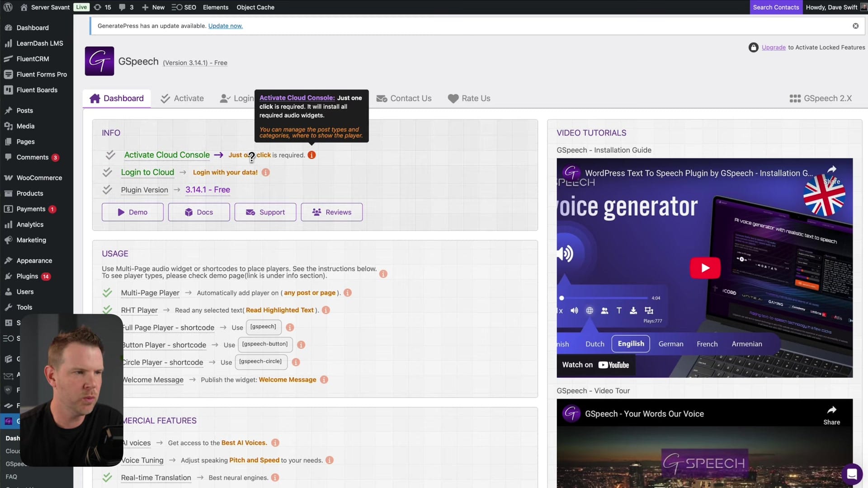Viewport: 868px width, 488px height.
Task: Switch to the GSpeech Dashboard tab
Action: coord(117,99)
